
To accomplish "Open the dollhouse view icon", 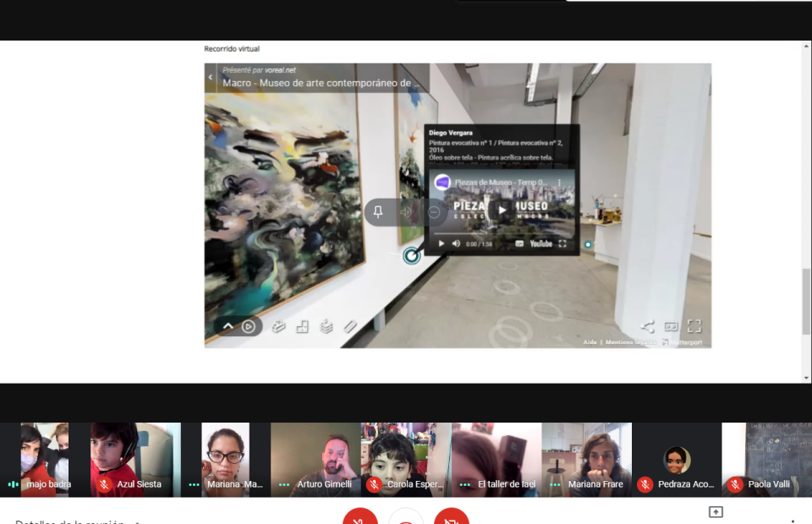I will pos(278,326).
